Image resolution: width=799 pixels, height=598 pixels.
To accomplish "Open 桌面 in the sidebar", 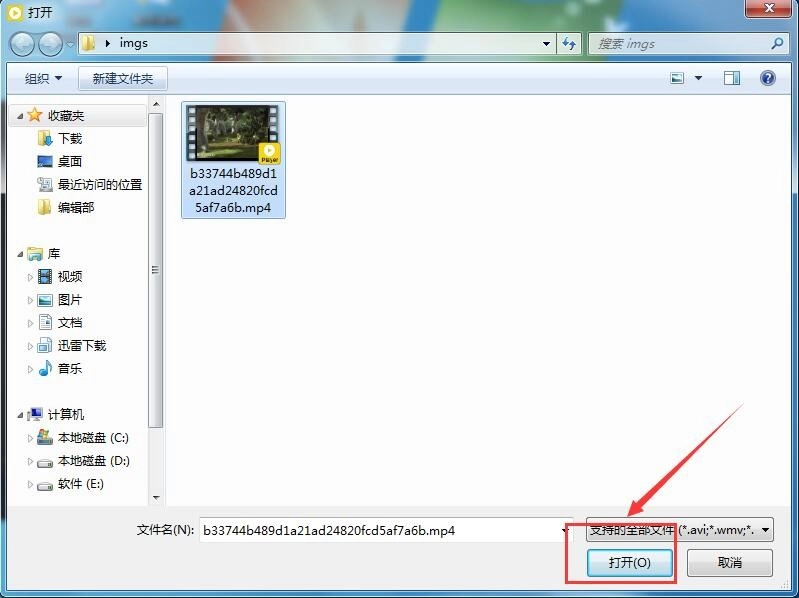I will (x=69, y=162).
